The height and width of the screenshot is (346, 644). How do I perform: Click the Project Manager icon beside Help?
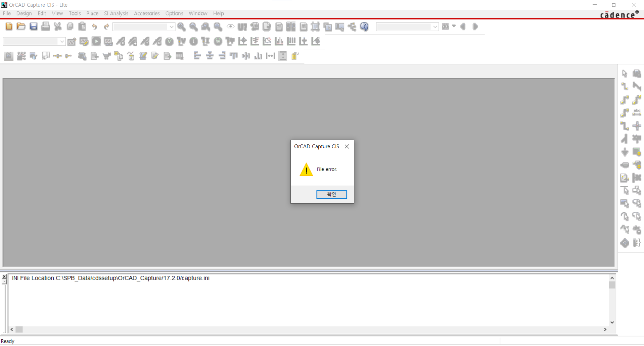pyautogui.click(x=352, y=27)
